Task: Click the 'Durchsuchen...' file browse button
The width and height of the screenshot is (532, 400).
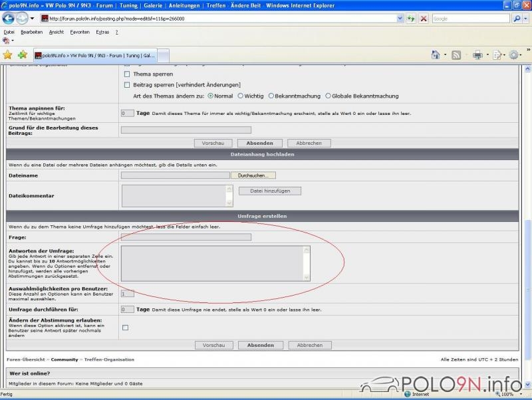Action: 253,175
